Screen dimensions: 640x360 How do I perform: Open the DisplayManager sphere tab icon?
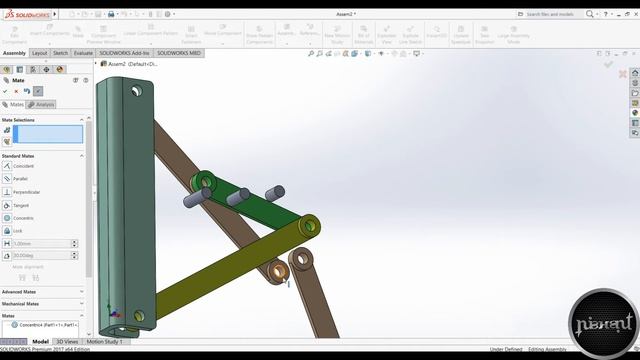(x=60, y=69)
